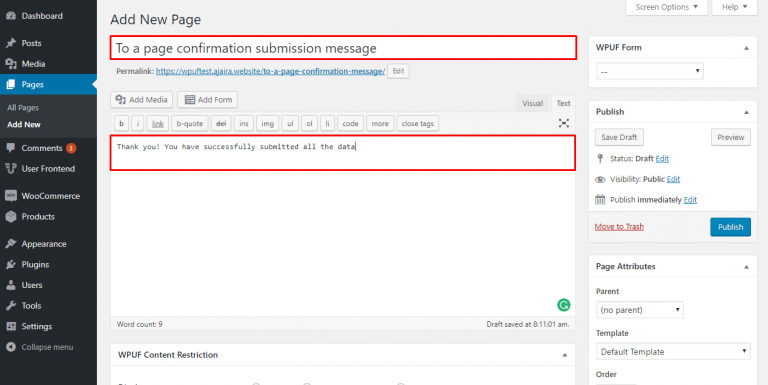Edit the Publish immediately setting
The width and height of the screenshot is (768, 385).
690,200
